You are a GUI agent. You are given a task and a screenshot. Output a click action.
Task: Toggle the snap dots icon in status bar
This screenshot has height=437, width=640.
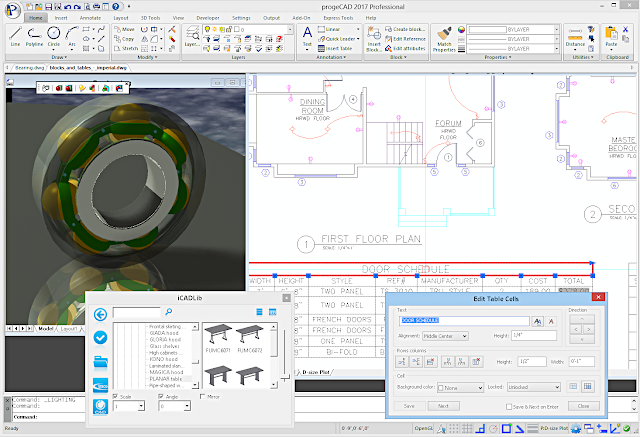click(x=453, y=428)
